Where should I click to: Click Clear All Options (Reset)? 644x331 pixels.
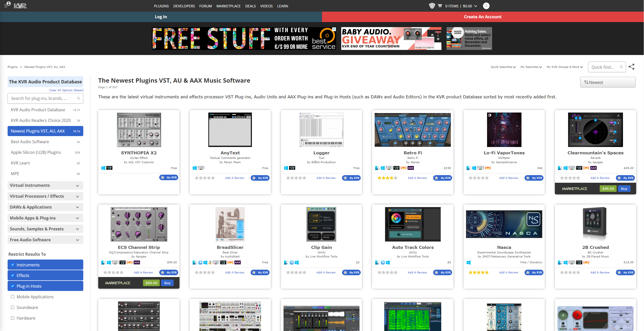(x=66, y=90)
